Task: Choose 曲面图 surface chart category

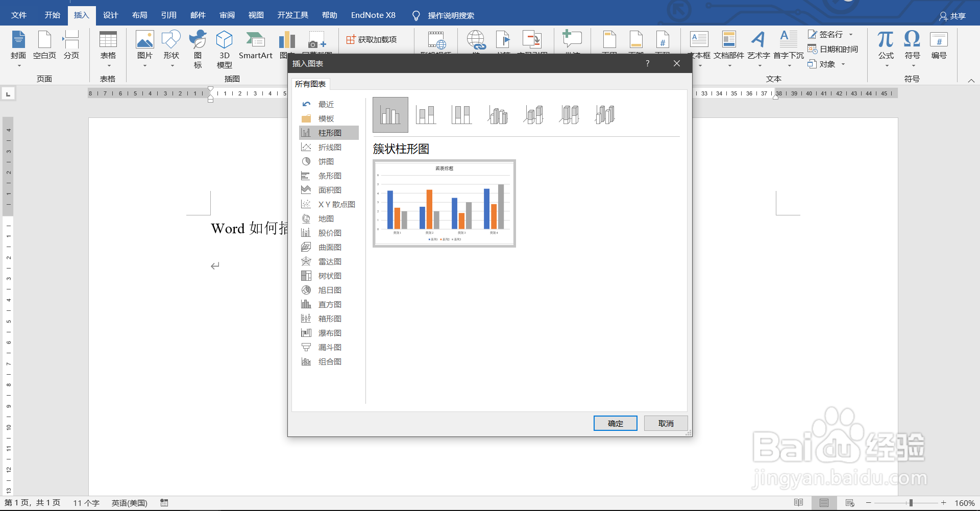Action: pos(329,247)
